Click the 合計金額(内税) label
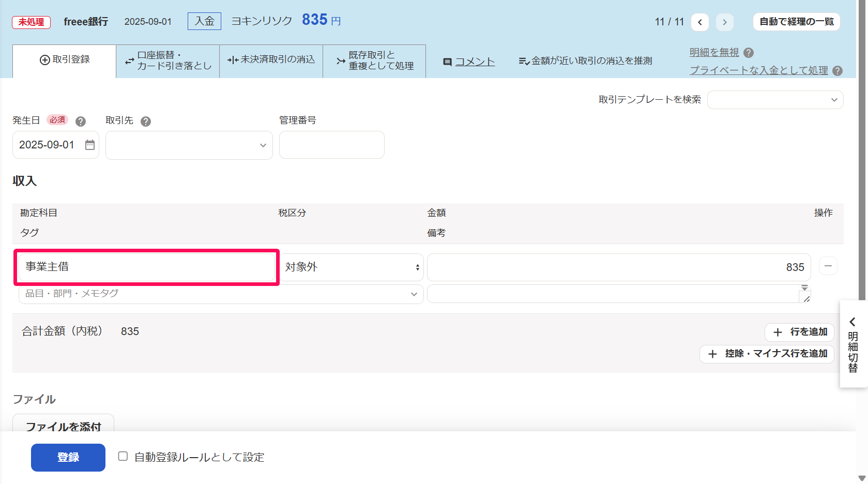Screen dimensions: 868x484 point(63,331)
